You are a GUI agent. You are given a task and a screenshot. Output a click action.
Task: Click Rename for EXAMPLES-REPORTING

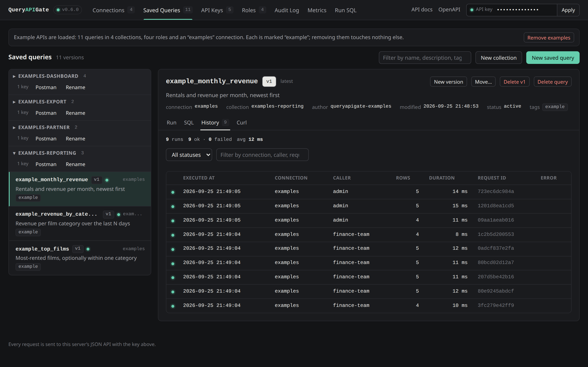[75, 164]
